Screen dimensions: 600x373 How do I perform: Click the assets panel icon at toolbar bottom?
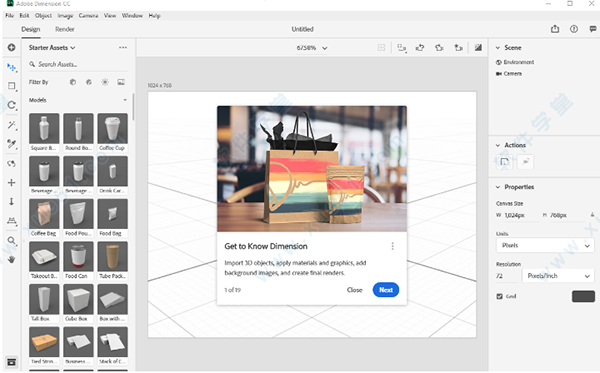tap(11, 362)
